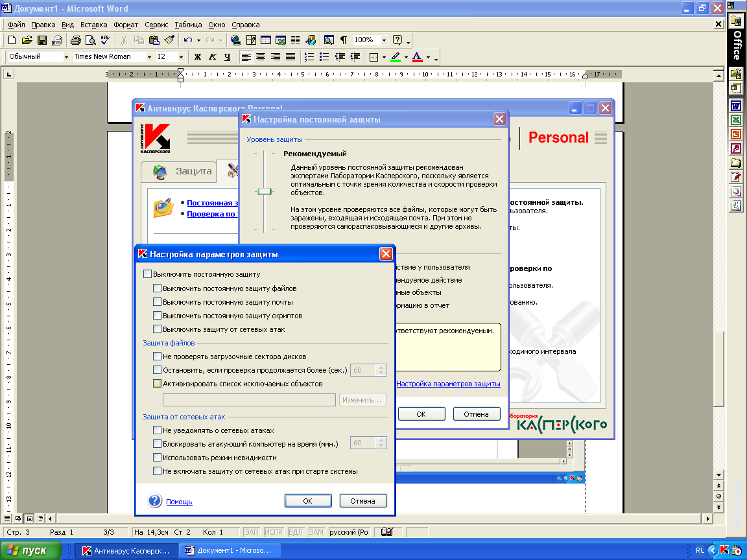Apply Bold (Ж) formatting
Viewport: 747px width, 560px height.
pyautogui.click(x=198, y=57)
